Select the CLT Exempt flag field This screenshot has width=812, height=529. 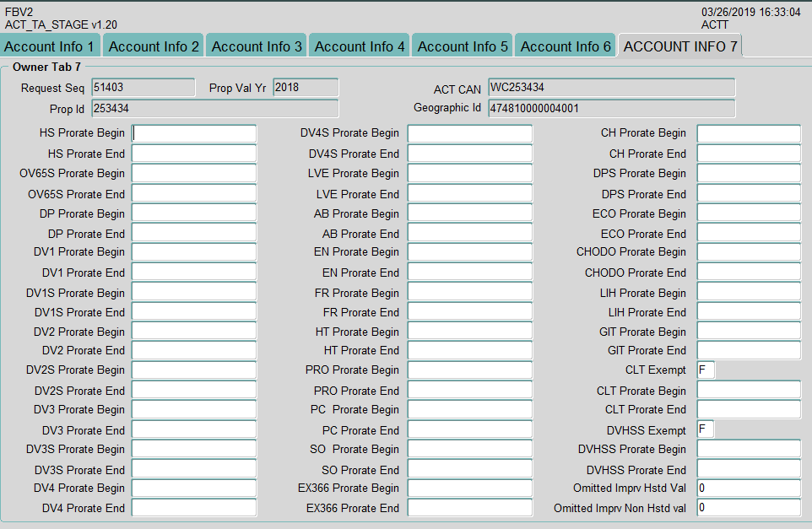pos(706,370)
